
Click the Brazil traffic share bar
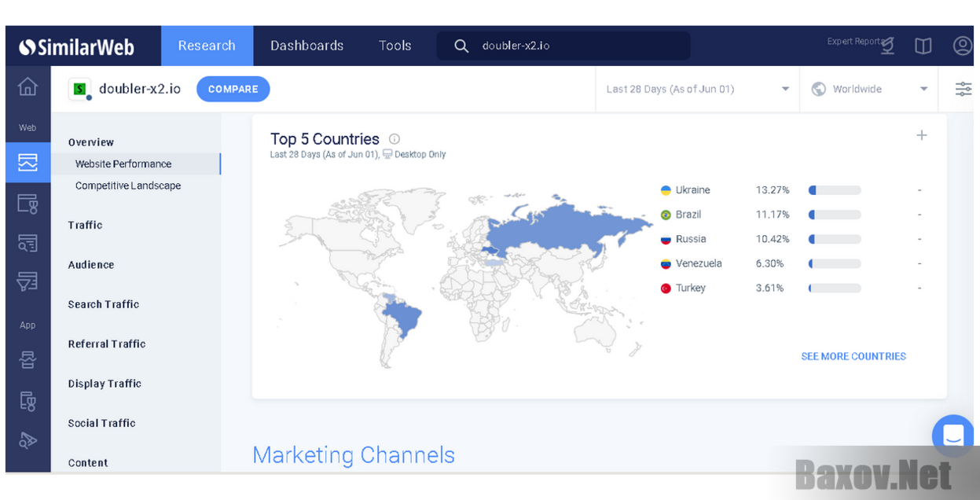(835, 215)
